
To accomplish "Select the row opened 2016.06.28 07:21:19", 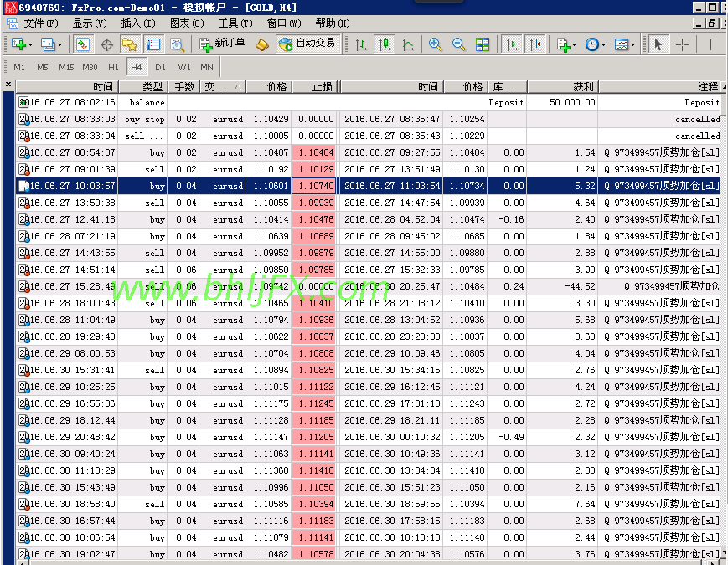I will 368,236.
